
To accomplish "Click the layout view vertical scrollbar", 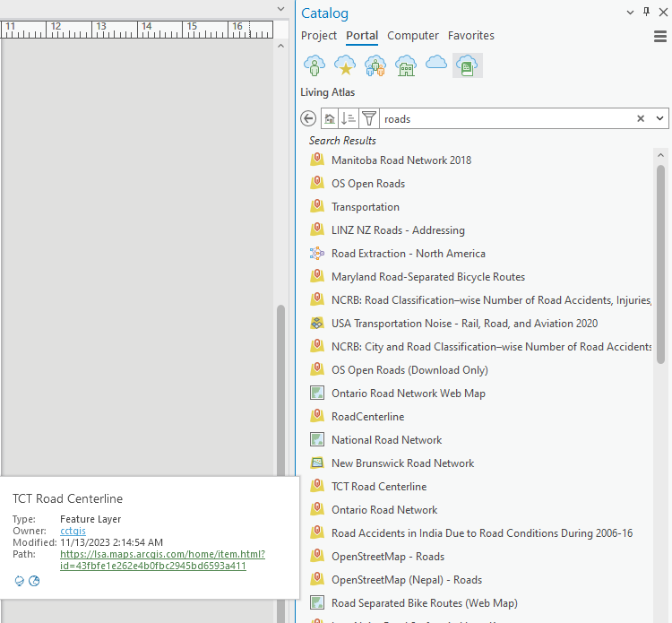I will pyautogui.click(x=280, y=390).
